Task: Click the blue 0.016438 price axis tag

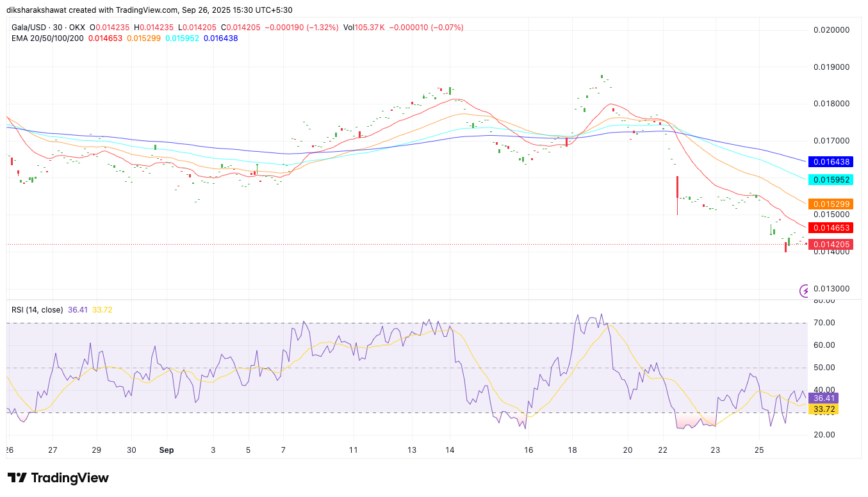Action: tap(831, 163)
